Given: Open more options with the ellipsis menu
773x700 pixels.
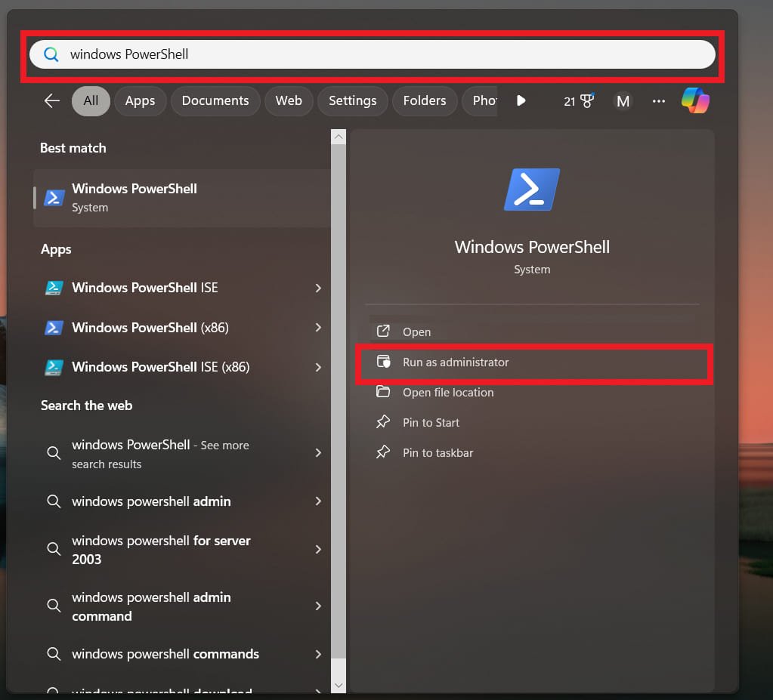Looking at the screenshot, I should 658,100.
